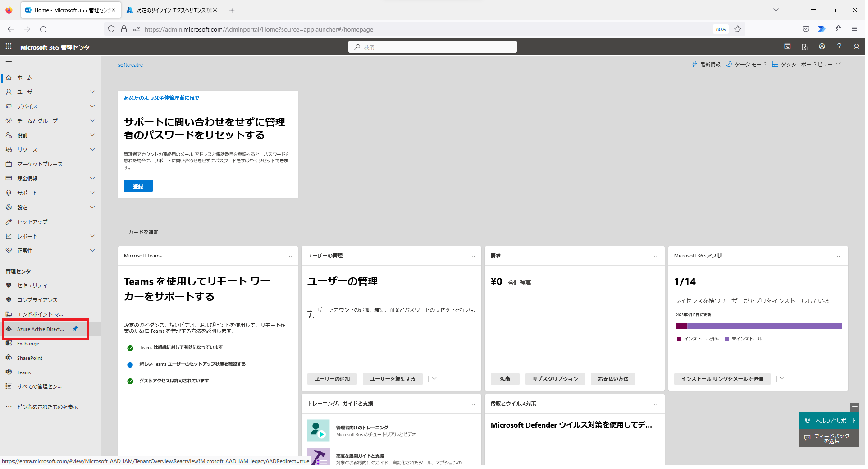Toggle ダーク モード
Image resolution: width=868 pixels, height=469 pixels.
pos(746,64)
